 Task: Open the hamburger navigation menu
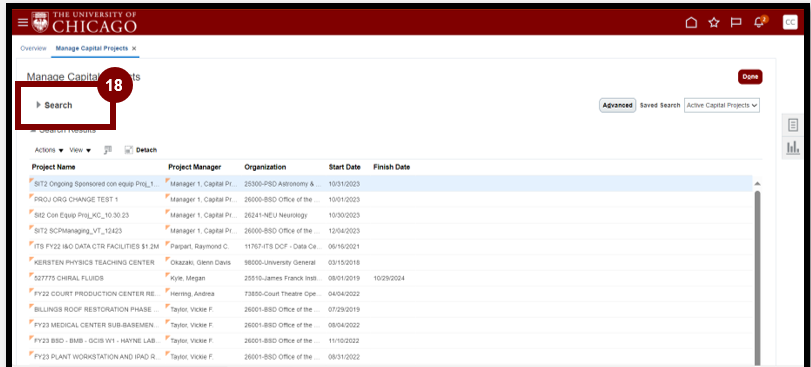click(x=22, y=23)
